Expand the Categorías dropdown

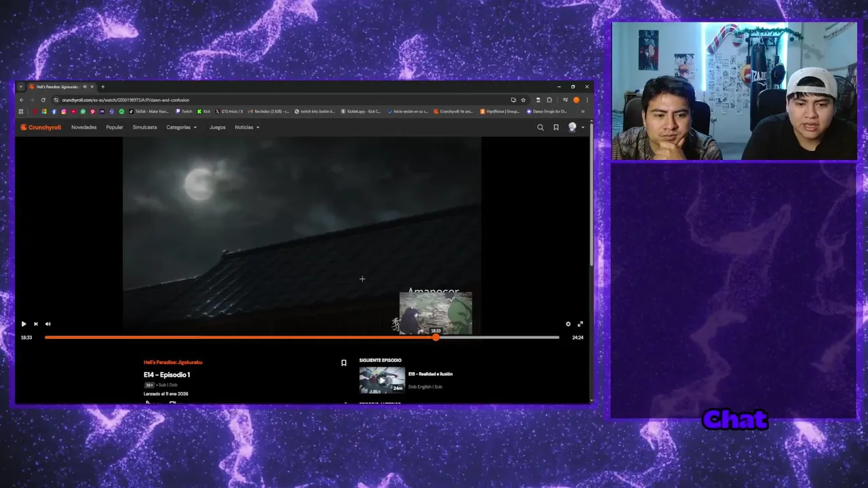(182, 127)
